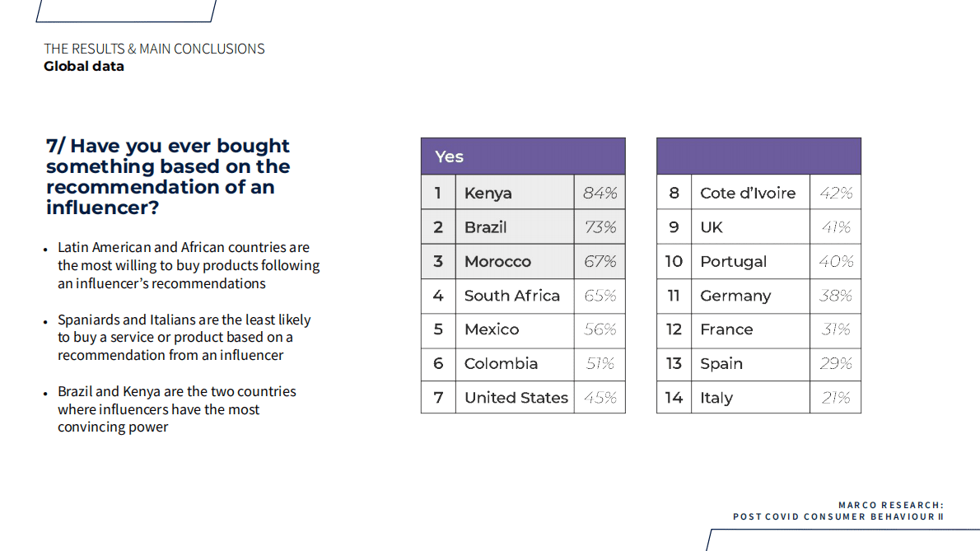
Task: Select the Kenya row country cell
Action: tap(514, 193)
